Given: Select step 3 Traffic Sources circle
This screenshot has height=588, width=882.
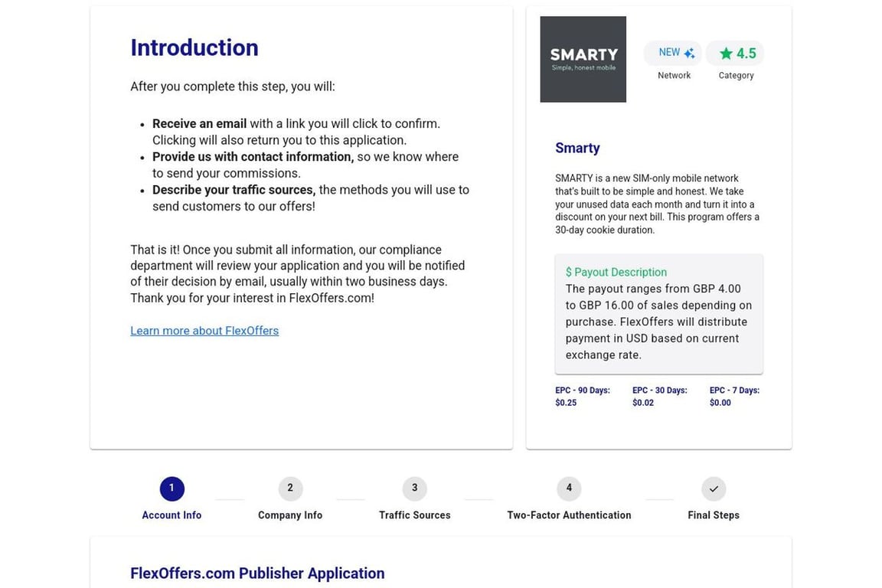Looking at the screenshot, I should click(414, 488).
